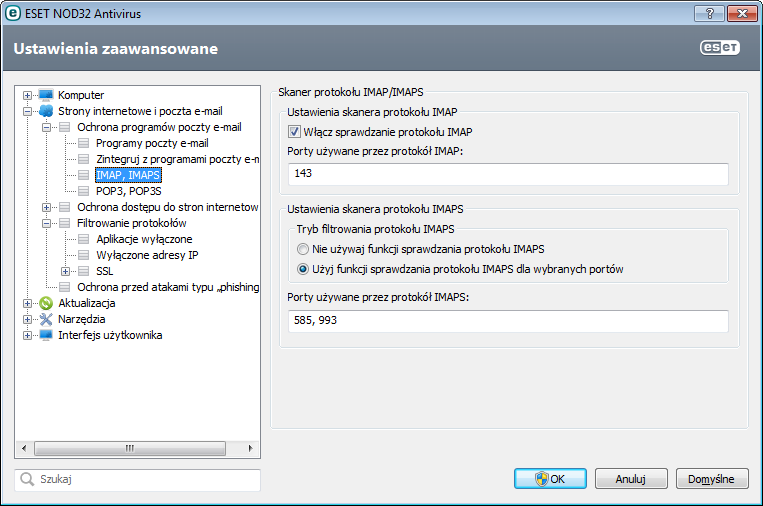Viewport: 763px width, 506px height.
Task: Click the Szukaj search field
Action: pos(137,479)
